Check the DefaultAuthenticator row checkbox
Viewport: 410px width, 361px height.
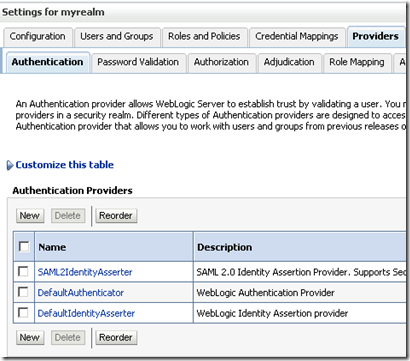pyautogui.click(x=23, y=292)
